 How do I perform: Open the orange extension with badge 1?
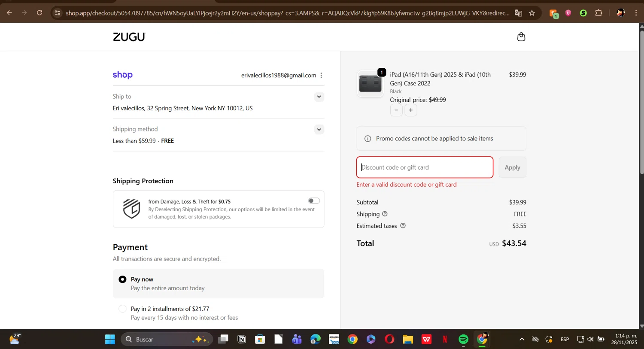(554, 13)
